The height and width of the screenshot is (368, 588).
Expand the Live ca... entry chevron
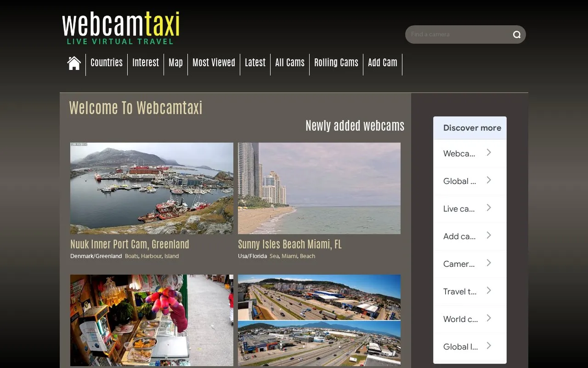tap(489, 208)
